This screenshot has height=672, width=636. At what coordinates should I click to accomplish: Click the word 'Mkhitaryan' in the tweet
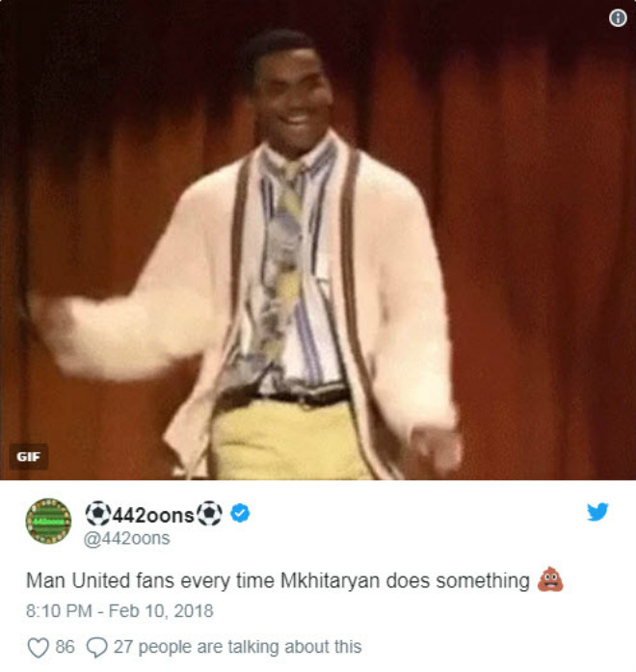330,581
